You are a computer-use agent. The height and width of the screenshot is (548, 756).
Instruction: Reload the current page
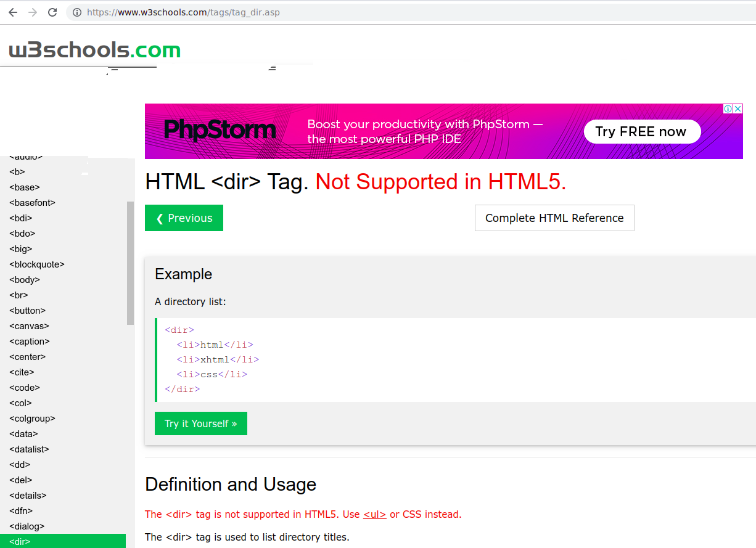tap(52, 12)
